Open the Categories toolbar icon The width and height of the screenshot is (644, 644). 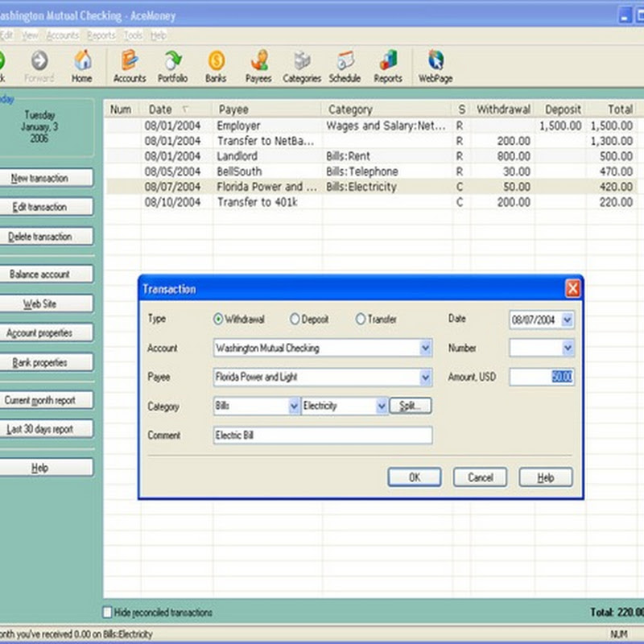click(302, 67)
